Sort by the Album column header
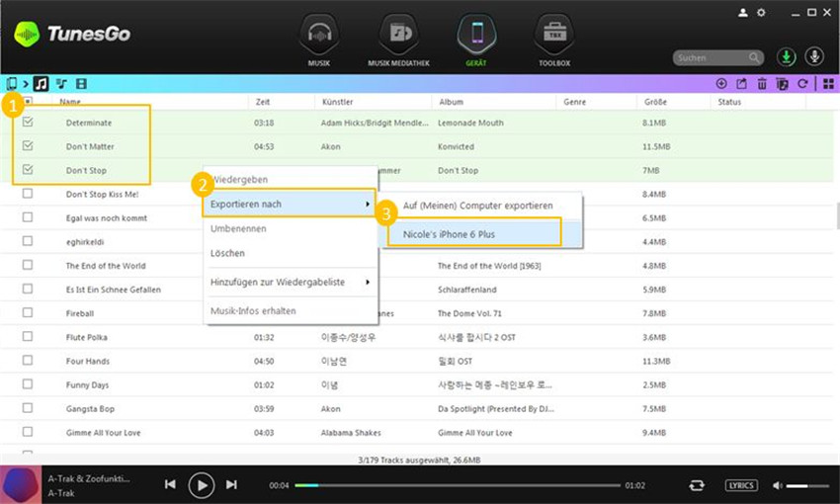 [x=451, y=102]
